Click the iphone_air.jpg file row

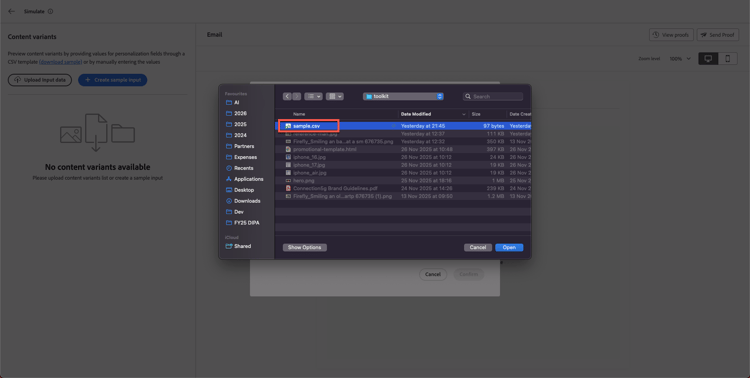(x=403, y=173)
